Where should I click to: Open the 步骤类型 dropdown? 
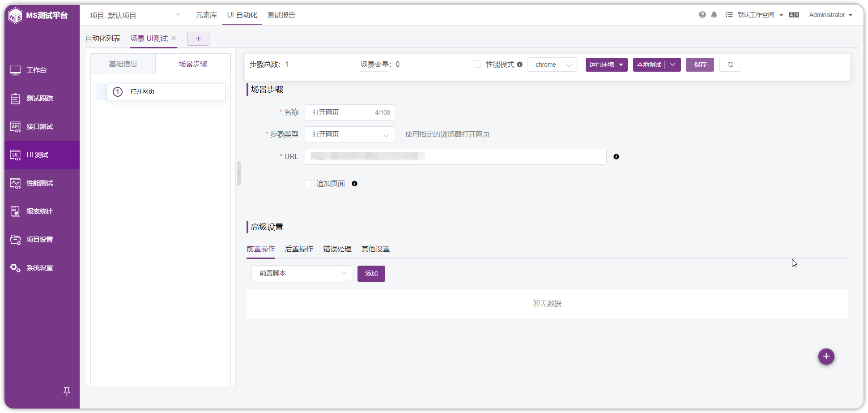[x=350, y=134]
